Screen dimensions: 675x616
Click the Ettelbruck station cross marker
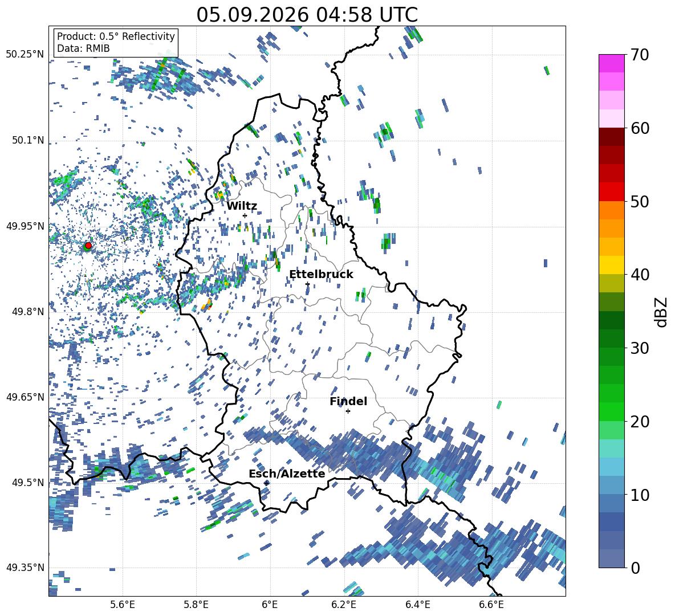click(307, 284)
